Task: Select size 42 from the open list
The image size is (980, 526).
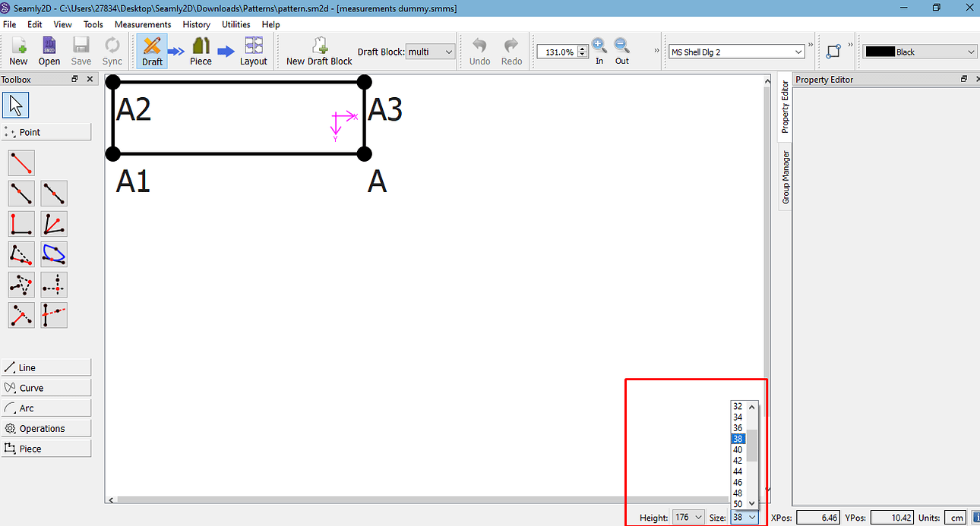Action: [x=738, y=461]
